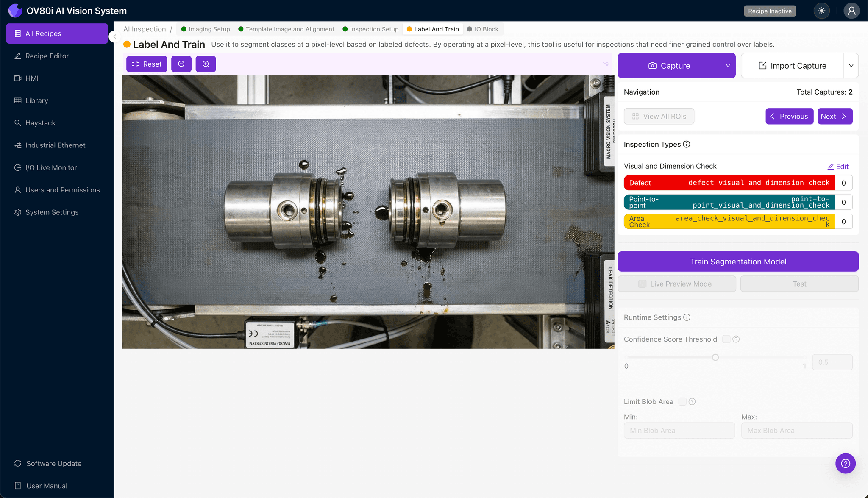Click Edit next to Visual and Dimension Check
The width and height of the screenshot is (868, 498).
coord(838,166)
